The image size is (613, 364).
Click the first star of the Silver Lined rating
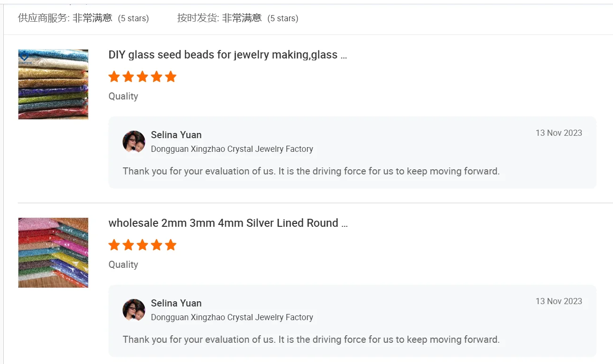pos(114,245)
